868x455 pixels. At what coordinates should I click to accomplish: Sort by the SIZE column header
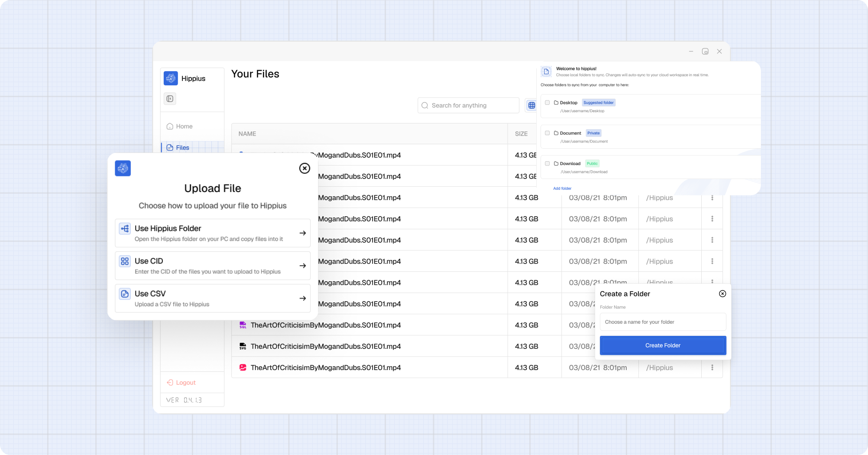coord(521,134)
